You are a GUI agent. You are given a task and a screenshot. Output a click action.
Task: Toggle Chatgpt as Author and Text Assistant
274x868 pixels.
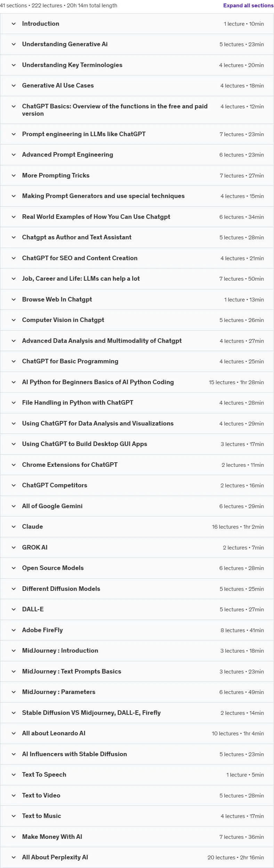[137, 238]
